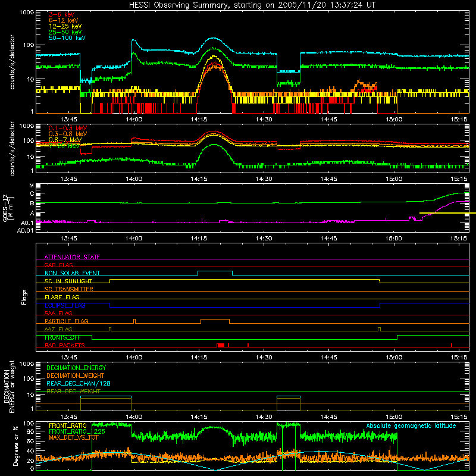Viewport: 476px width, 476px height.
Task: Select the BAD_PACKETS flag label
Action: (x=65, y=345)
